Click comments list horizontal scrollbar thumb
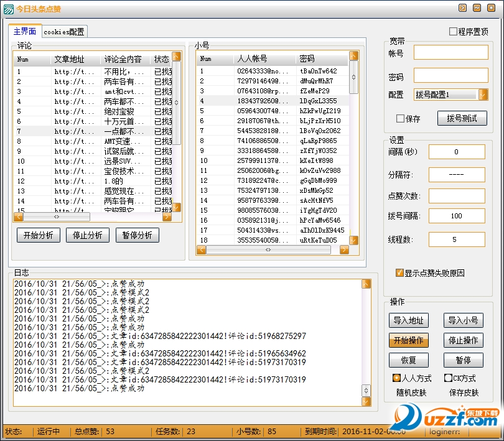This screenshot has width=504, height=441. (57, 217)
